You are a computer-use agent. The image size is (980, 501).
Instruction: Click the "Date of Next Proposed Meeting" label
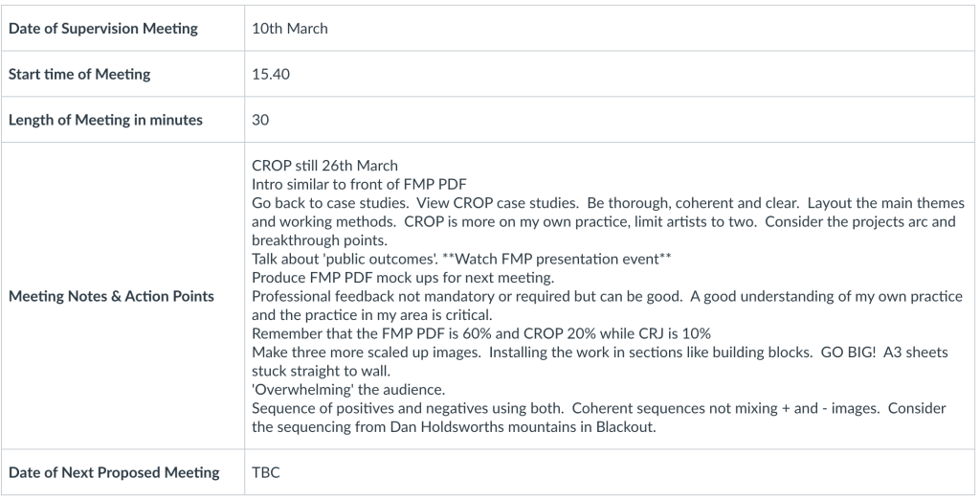(x=114, y=472)
